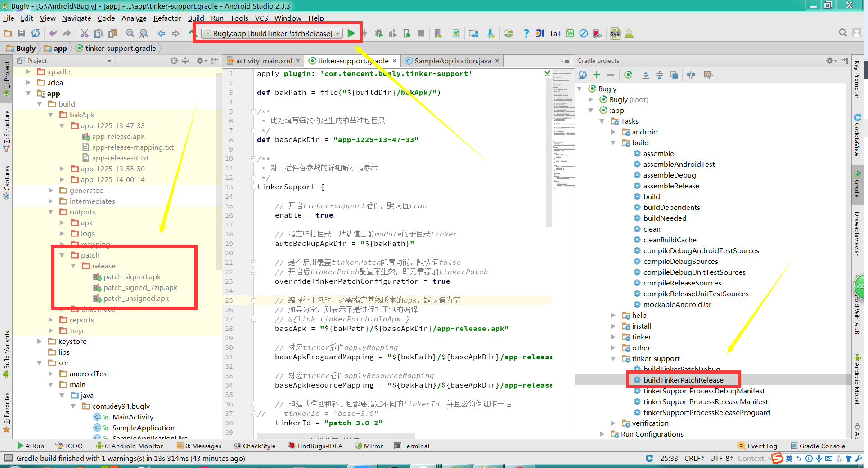
Task: Click Refresh all Gradle projects icon
Action: [583, 75]
